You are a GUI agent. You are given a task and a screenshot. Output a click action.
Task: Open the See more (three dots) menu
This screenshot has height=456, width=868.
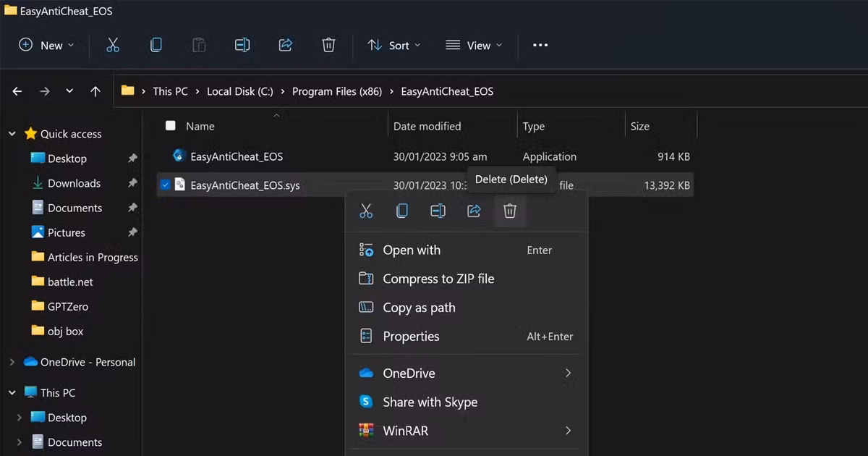tap(540, 45)
